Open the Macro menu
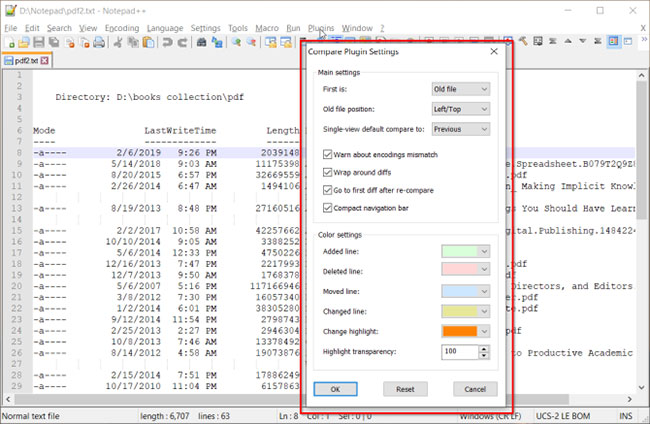The width and height of the screenshot is (650, 424). (267, 28)
